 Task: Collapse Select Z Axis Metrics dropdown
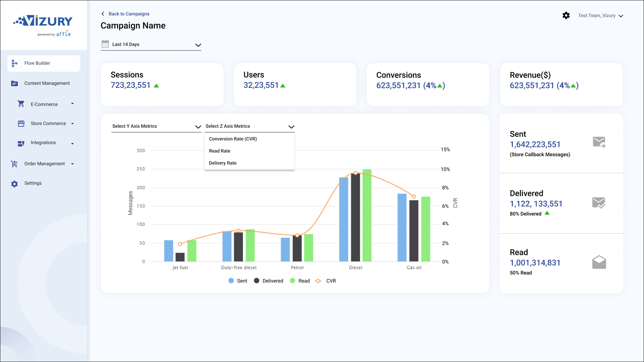click(x=250, y=126)
